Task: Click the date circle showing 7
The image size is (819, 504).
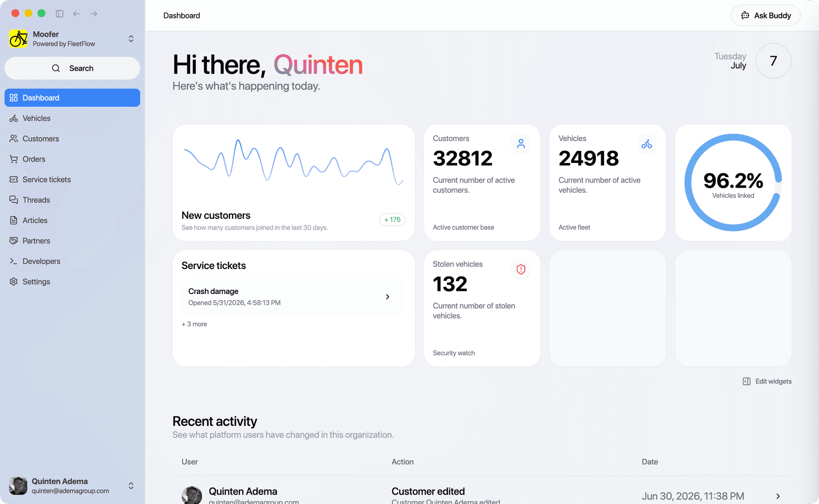Action: [x=773, y=61]
